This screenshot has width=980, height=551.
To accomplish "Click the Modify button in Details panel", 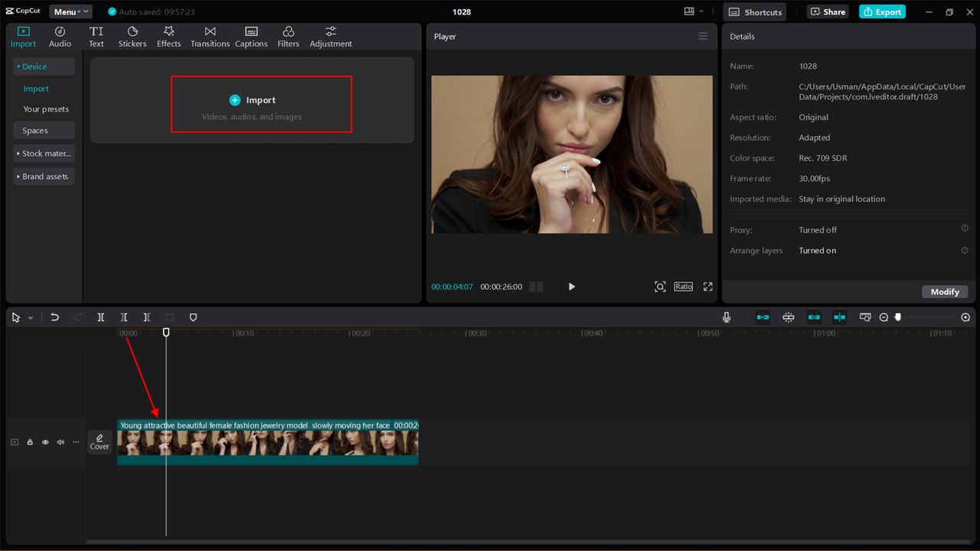I will click(945, 292).
